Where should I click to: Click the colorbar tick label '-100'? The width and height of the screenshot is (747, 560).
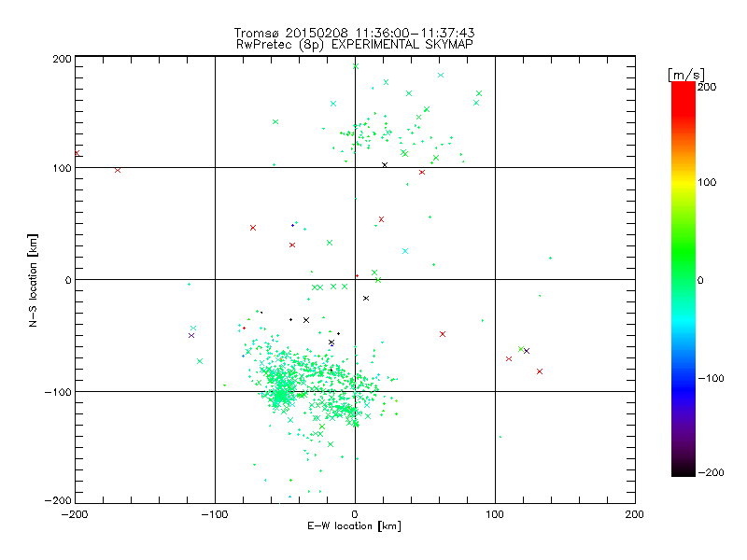point(711,379)
